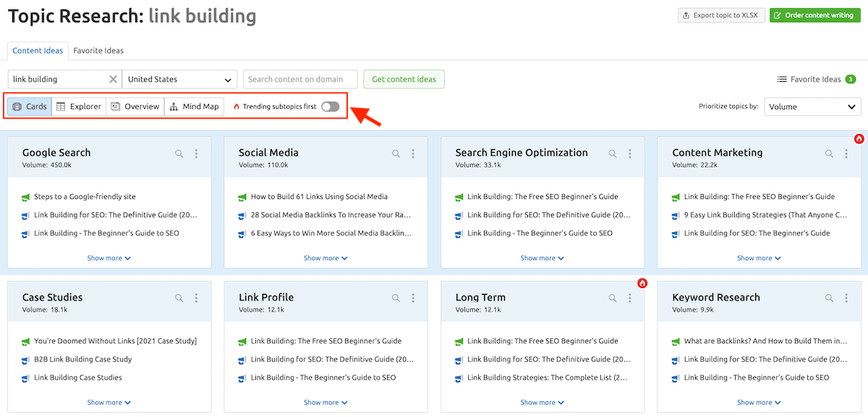
Task: Open the Volume prioritize dropdown
Action: [812, 106]
